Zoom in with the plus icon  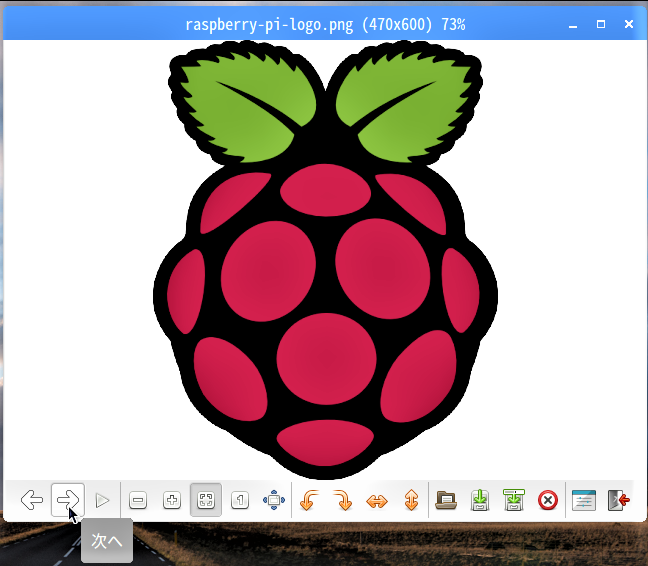tap(172, 500)
